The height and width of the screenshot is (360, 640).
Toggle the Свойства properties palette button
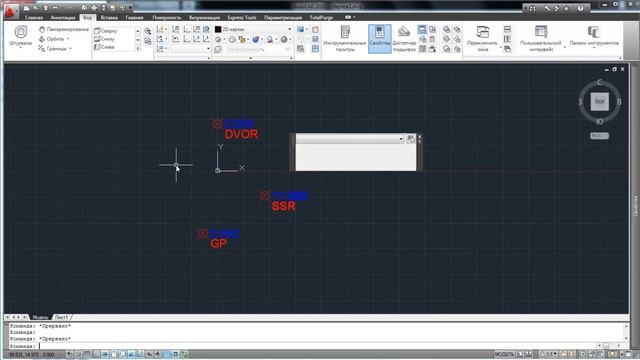point(380,38)
